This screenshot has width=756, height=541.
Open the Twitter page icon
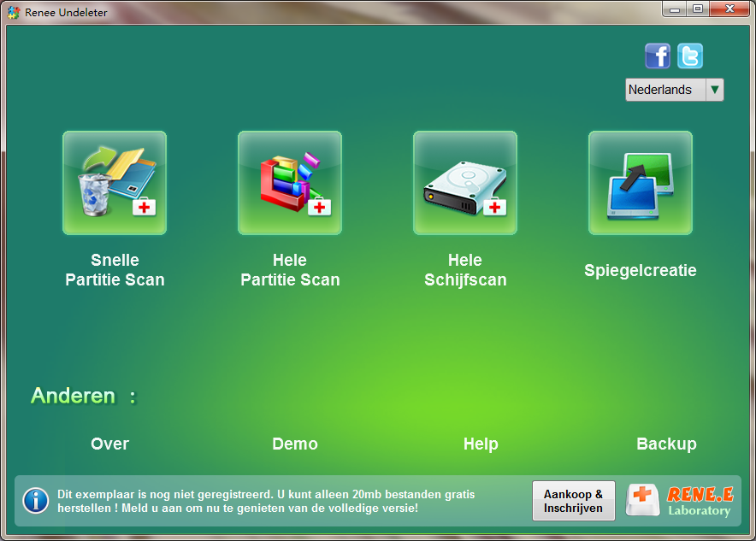coord(689,56)
